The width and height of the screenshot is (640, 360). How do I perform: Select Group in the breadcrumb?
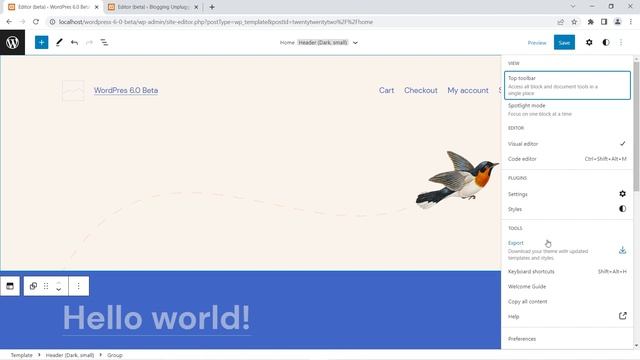115,355
